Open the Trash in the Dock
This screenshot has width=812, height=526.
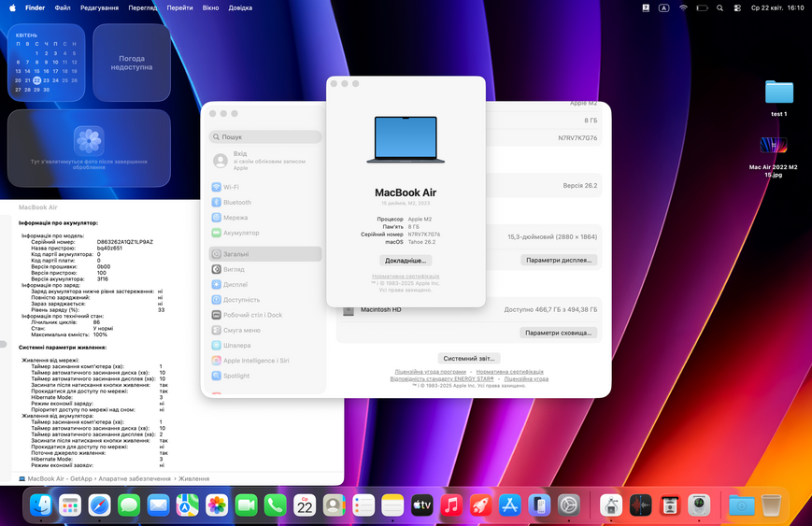click(x=771, y=505)
